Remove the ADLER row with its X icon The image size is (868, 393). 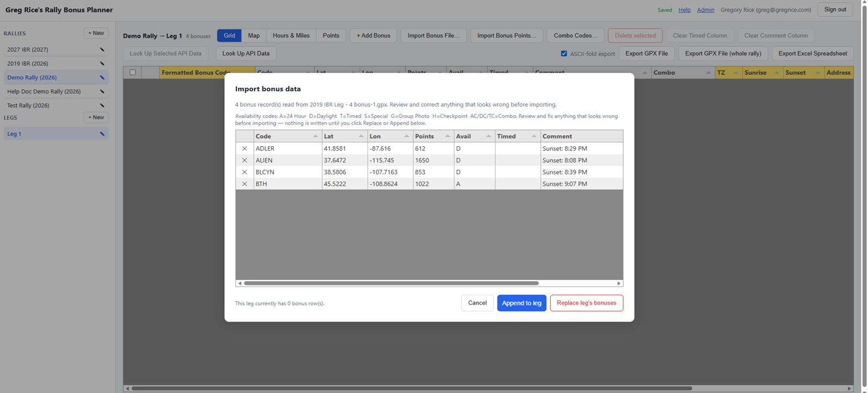[245, 148]
